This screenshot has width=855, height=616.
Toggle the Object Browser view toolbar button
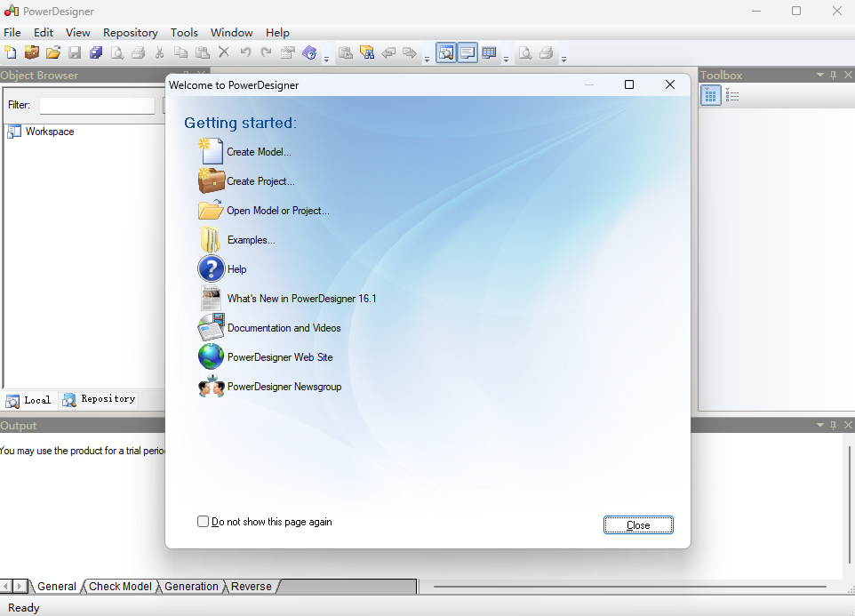point(446,53)
